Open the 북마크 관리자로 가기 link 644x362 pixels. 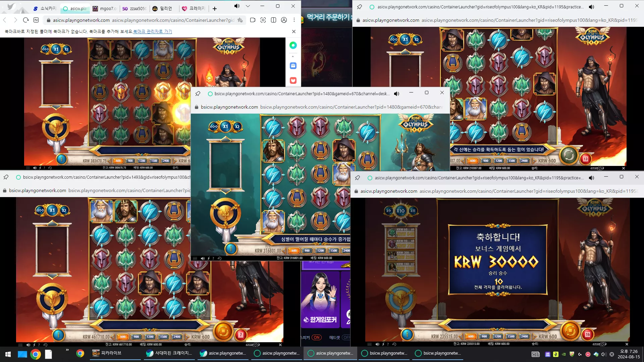[153, 32]
